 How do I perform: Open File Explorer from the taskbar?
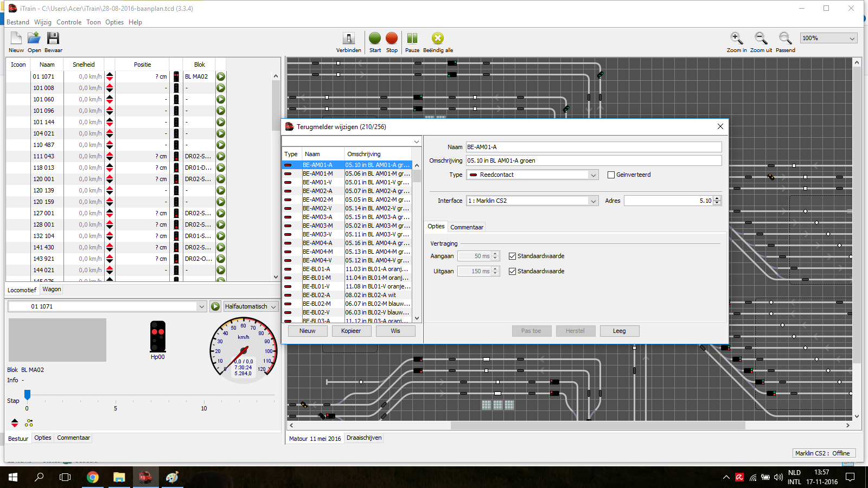(119, 477)
